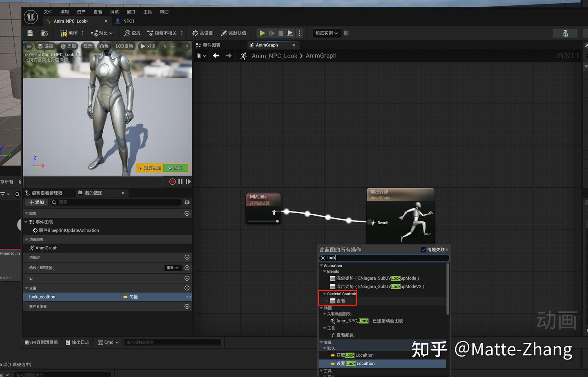
Task: Click the plus icon to add a new variable
Action: [187, 288]
